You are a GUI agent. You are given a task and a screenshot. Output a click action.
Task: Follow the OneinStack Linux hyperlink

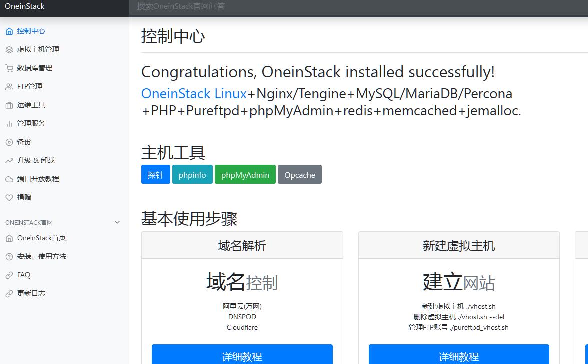pyautogui.click(x=194, y=94)
